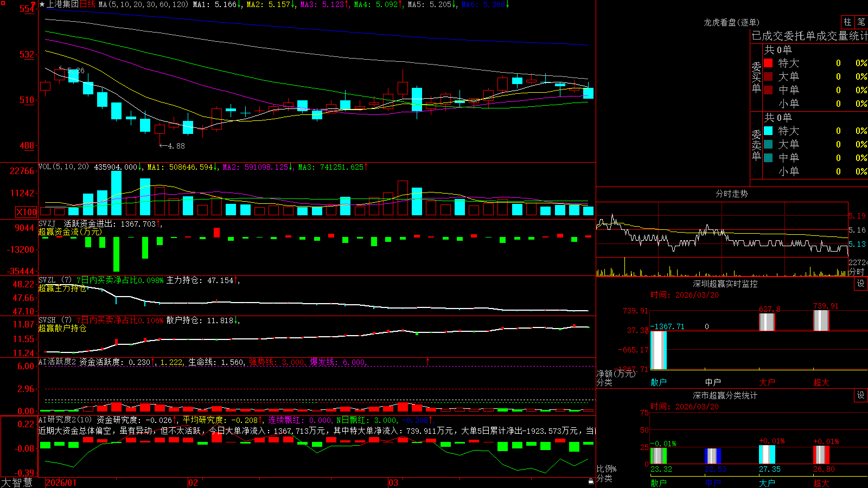
Task: Click the 分时 label beside the intraday volume
Action: [857, 272]
